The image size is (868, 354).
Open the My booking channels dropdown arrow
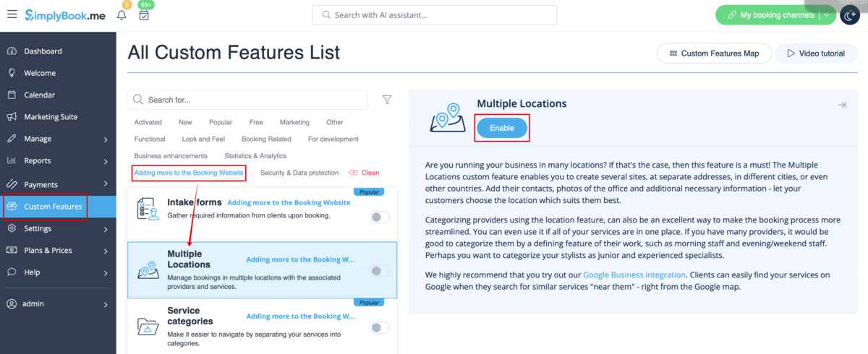tap(827, 15)
